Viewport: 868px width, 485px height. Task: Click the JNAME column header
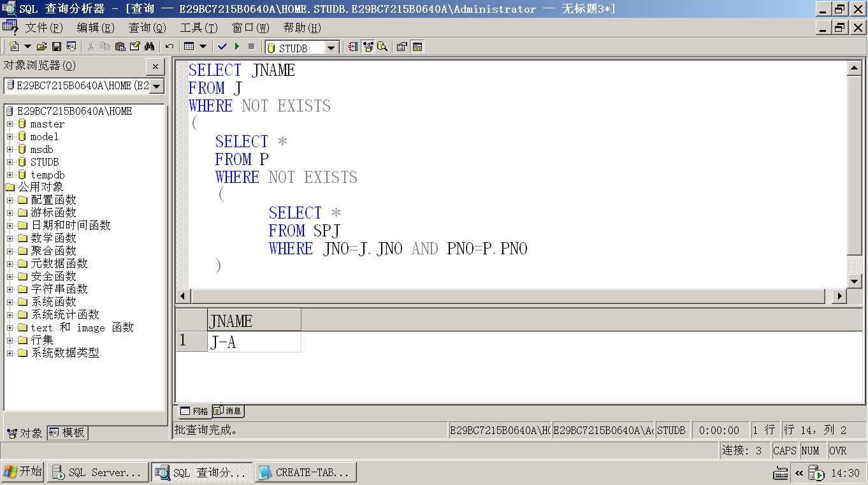tap(254, 321)
